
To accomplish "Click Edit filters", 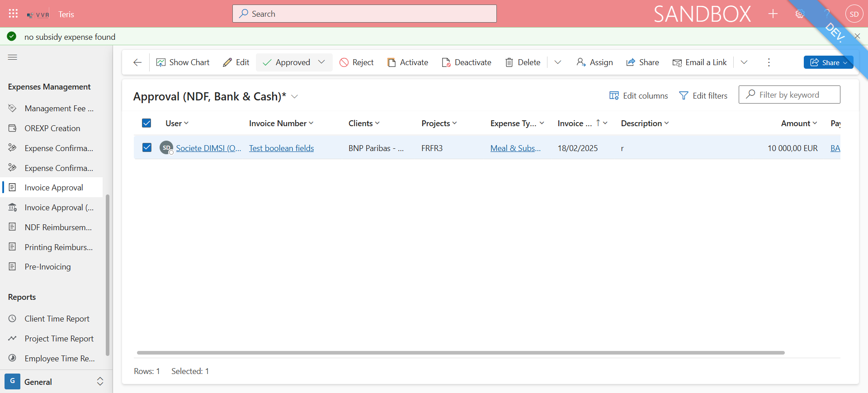I will tap(703, 95).
